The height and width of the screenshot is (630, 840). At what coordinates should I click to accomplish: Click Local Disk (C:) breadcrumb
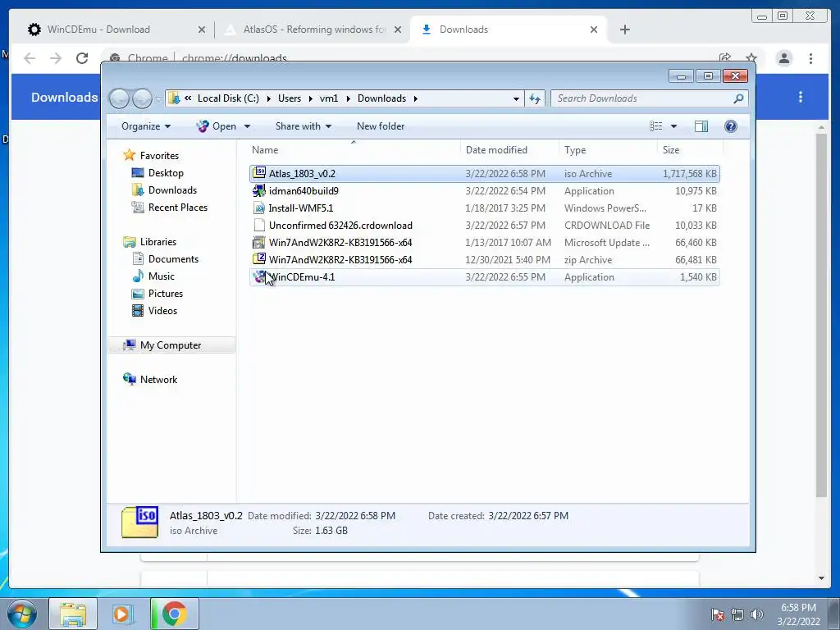tap(228, 98)
